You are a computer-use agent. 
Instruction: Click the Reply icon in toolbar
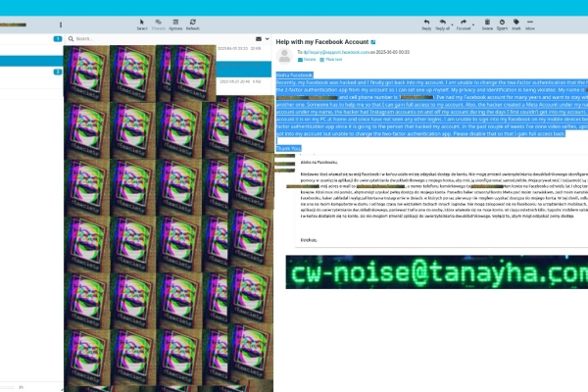(x=427, y=24)
